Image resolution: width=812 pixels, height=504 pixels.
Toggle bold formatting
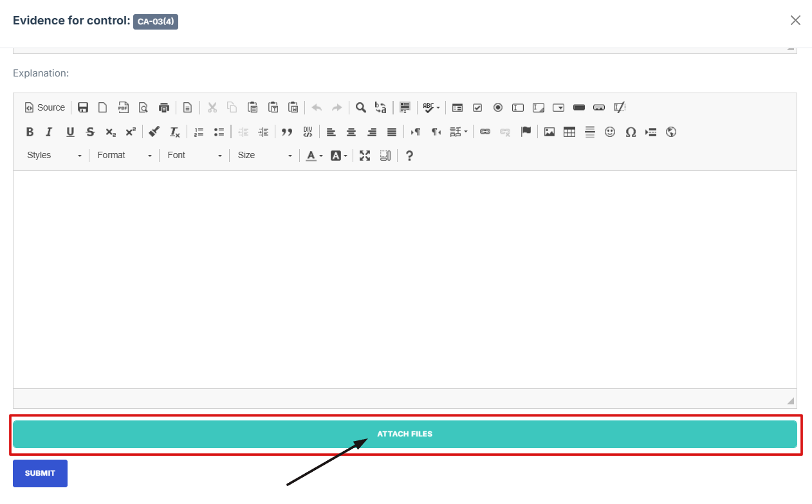[30, 132]
